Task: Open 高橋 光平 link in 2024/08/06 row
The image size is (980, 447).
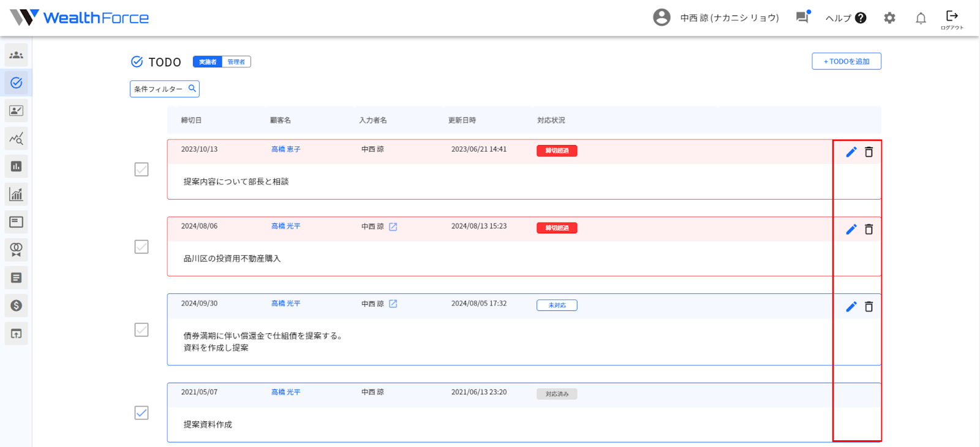Action: point(286,227)
